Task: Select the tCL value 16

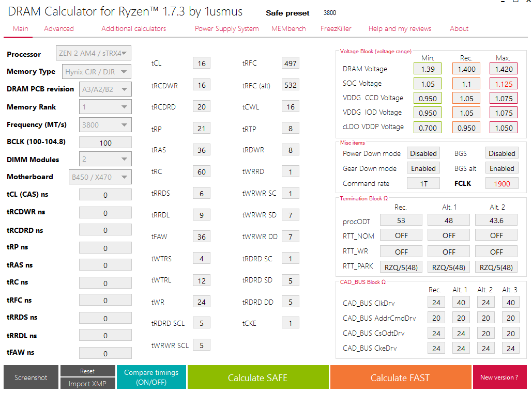Action: pyautogui.click(x=202, y=63)
